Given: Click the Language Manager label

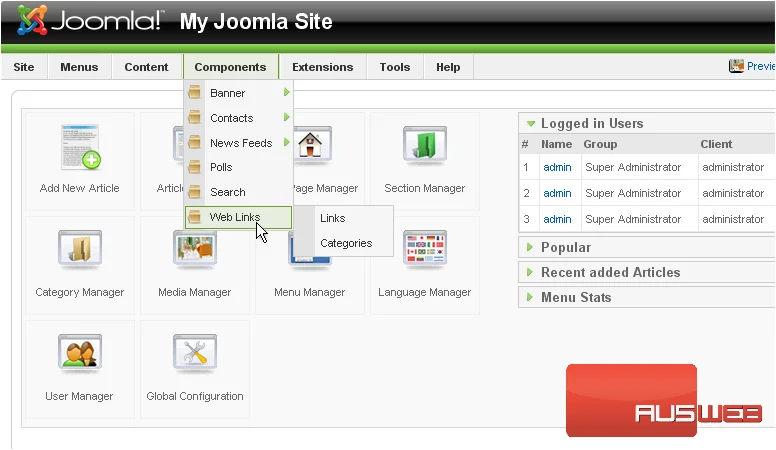Looking at the screenshot, I should click(425, 292).
